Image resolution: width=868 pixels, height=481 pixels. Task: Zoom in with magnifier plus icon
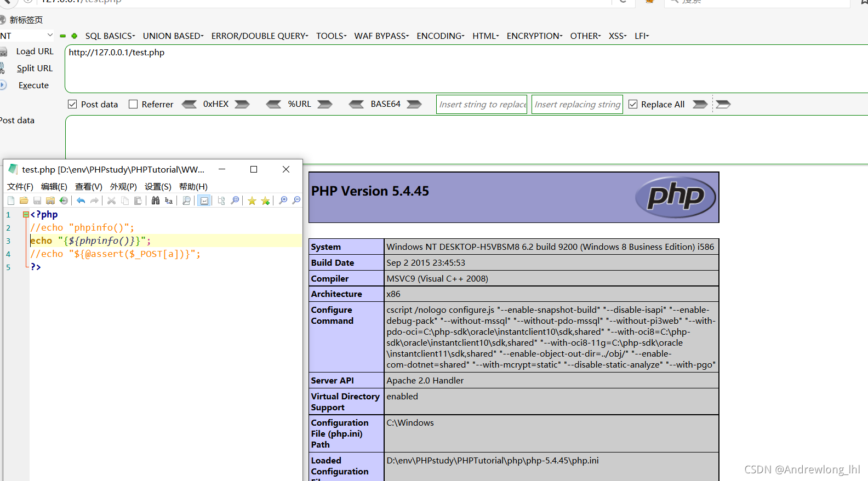coord(283,201)
